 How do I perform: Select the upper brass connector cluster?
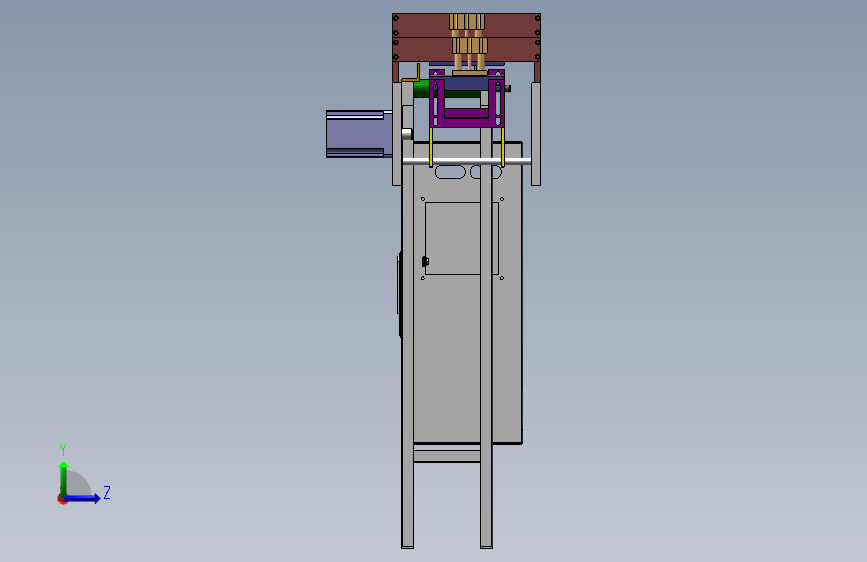[467, 22]
